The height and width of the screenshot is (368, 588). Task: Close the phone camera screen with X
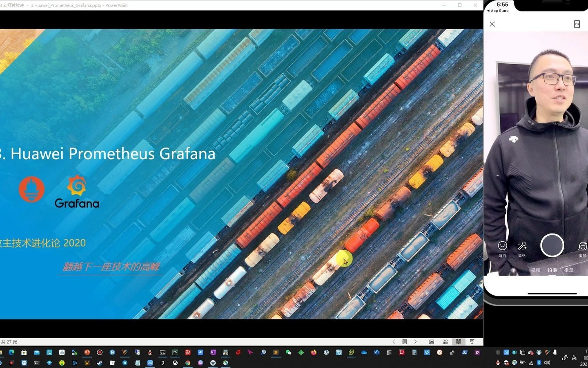(492, 24)
